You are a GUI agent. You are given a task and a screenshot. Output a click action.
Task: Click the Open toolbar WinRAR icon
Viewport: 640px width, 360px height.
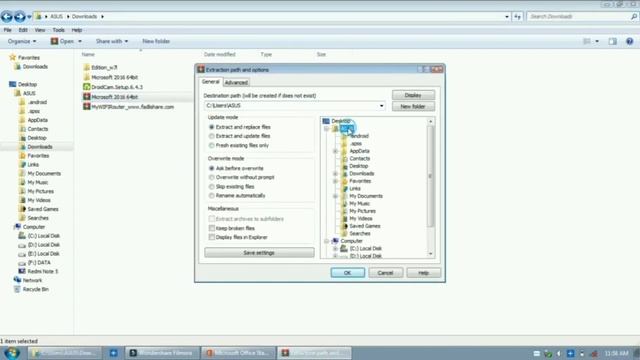54,41
